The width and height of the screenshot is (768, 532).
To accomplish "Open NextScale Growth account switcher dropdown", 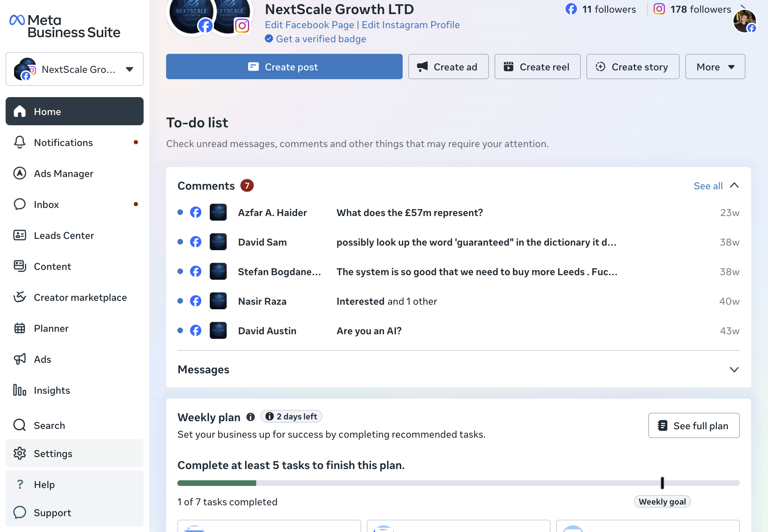I will 75,69.
